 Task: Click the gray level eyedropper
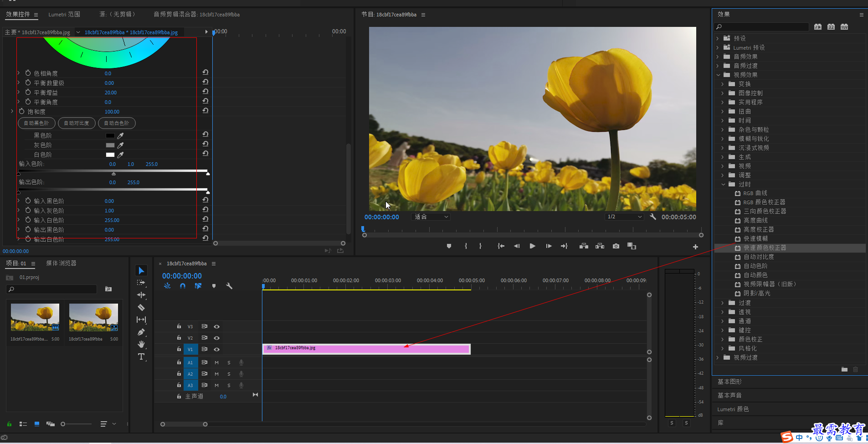tap(121, 145)
